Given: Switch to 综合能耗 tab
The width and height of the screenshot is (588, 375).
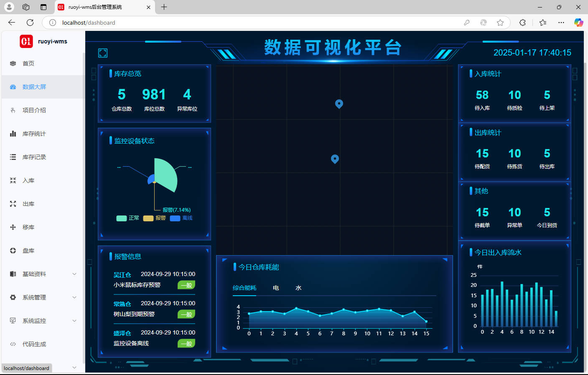Looking at the screenshot, I should [244, 288].
